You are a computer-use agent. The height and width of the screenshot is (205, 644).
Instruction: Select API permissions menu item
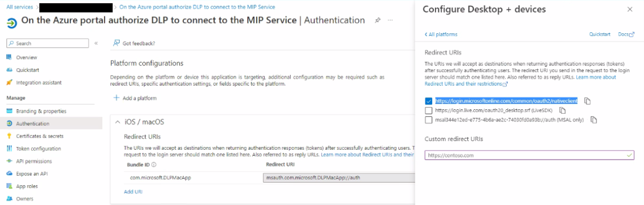point(34,161)
